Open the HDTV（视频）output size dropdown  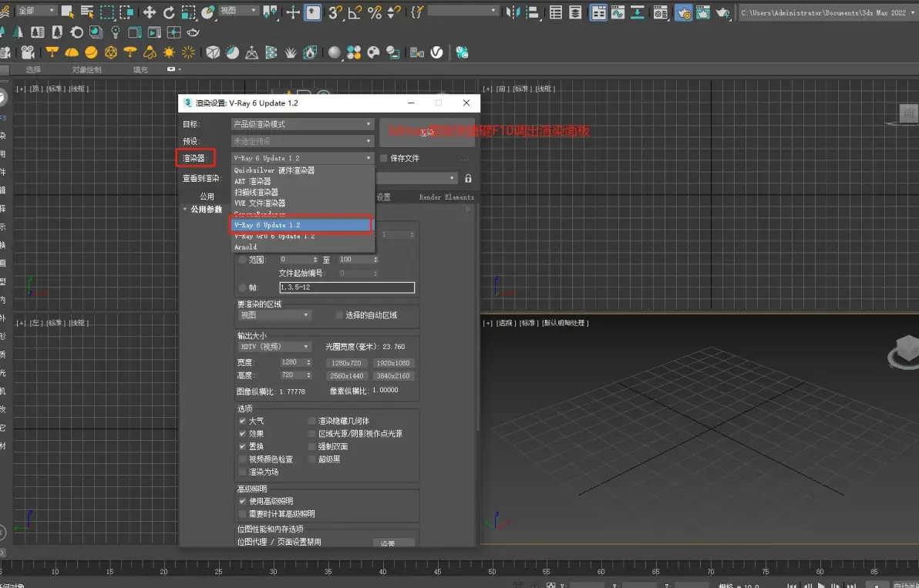pos(274,346)
